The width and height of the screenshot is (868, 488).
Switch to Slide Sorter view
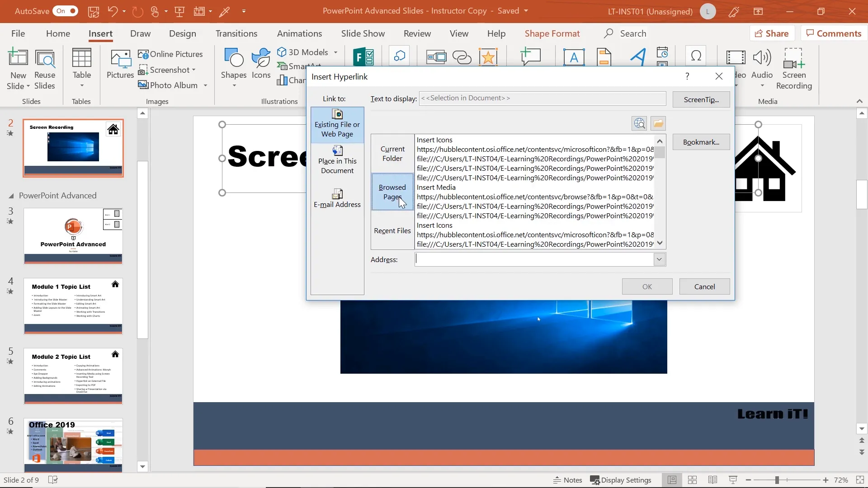[692, 480]
